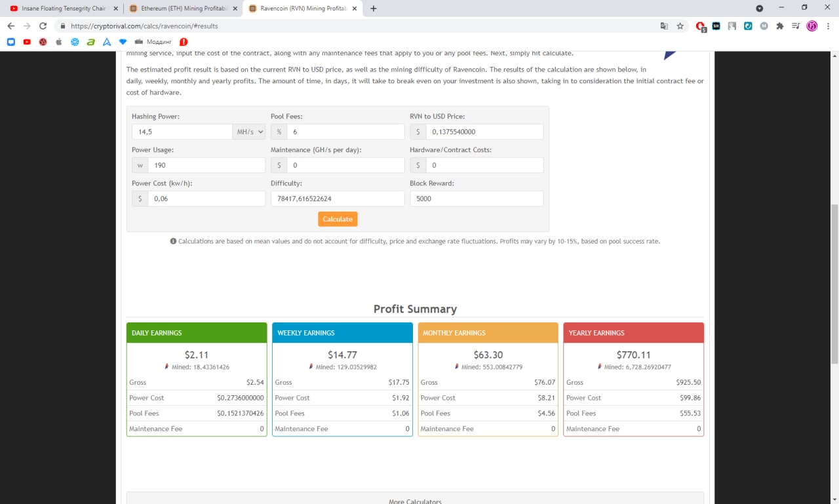Open the blue chat bookmark
The width and height of the screenshot is (839, 504).
pyautogui.click(x=10, y=42)
